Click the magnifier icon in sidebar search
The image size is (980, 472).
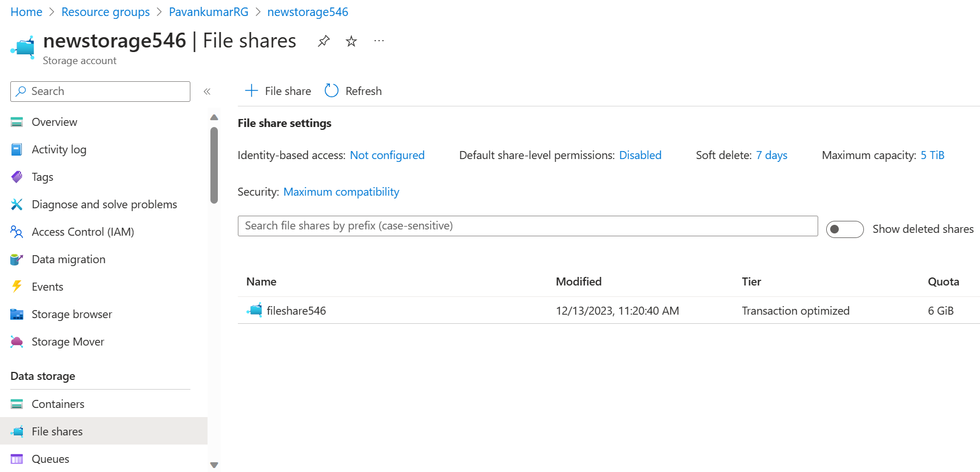pyautogui.click(x=21, y=91)
